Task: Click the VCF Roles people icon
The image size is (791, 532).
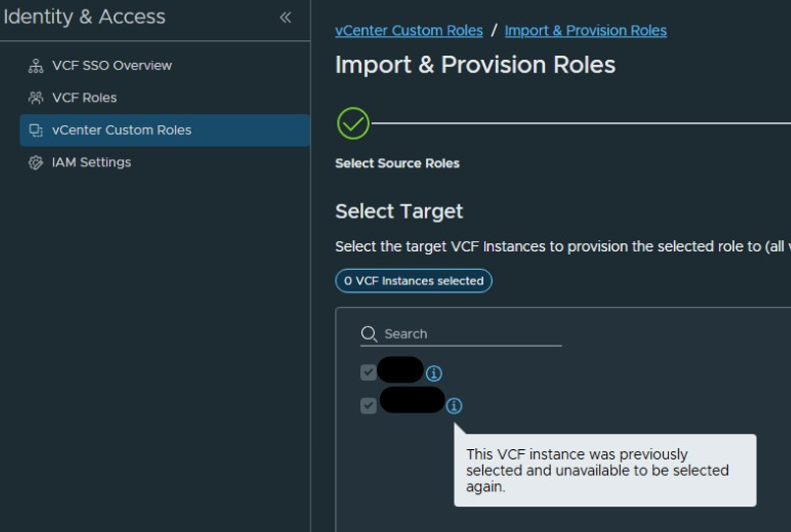Action: (36, 98)
